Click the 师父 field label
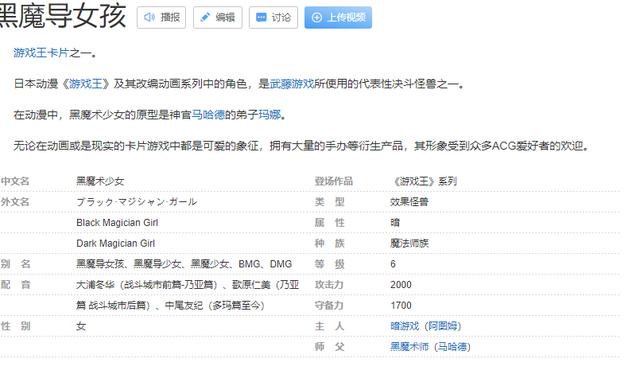 [329, 346]
